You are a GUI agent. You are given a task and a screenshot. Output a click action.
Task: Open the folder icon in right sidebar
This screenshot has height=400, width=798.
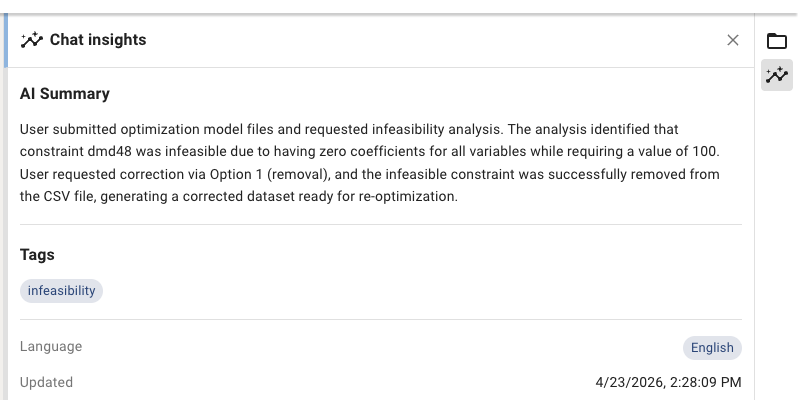[777, 41]
